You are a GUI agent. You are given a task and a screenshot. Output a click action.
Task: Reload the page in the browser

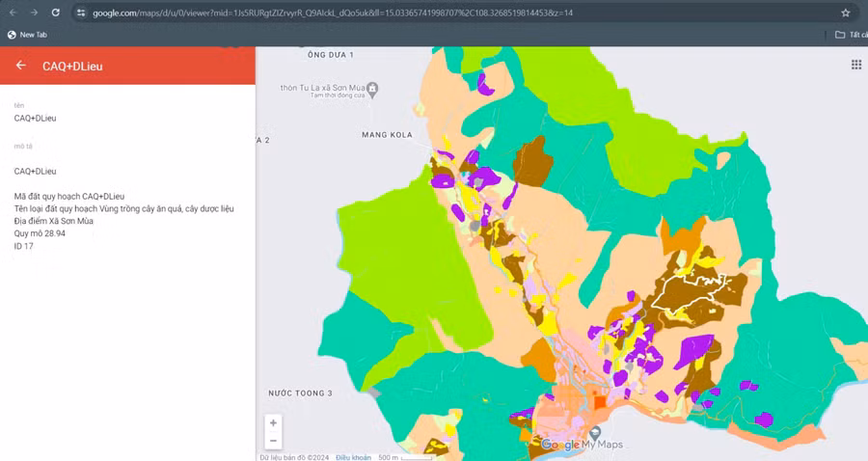click(x=55, y=13)
